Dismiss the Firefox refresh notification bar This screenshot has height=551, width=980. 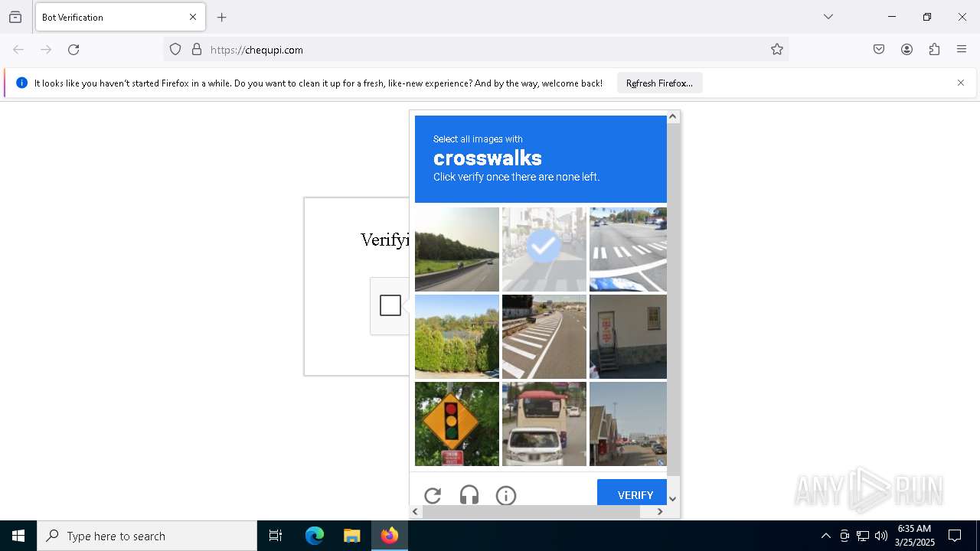961,83
